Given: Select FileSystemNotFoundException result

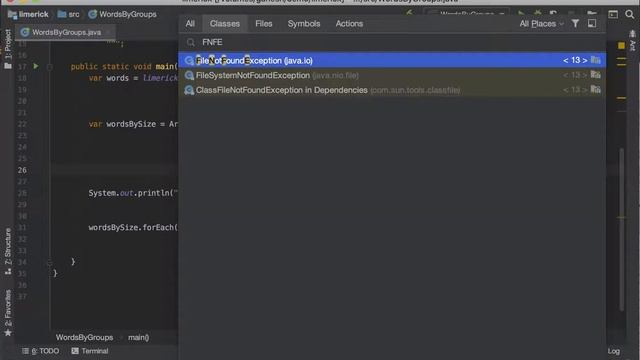Looking at the screenshot, I should 392,75.
